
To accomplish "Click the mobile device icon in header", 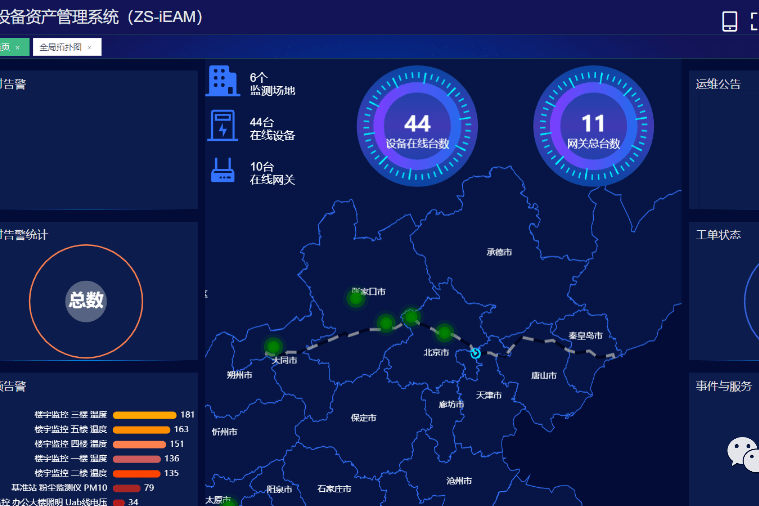I will [x=729, y=21].
